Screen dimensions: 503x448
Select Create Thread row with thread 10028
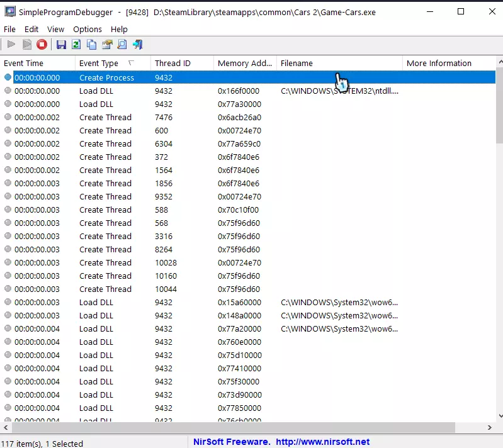[105, 263]
